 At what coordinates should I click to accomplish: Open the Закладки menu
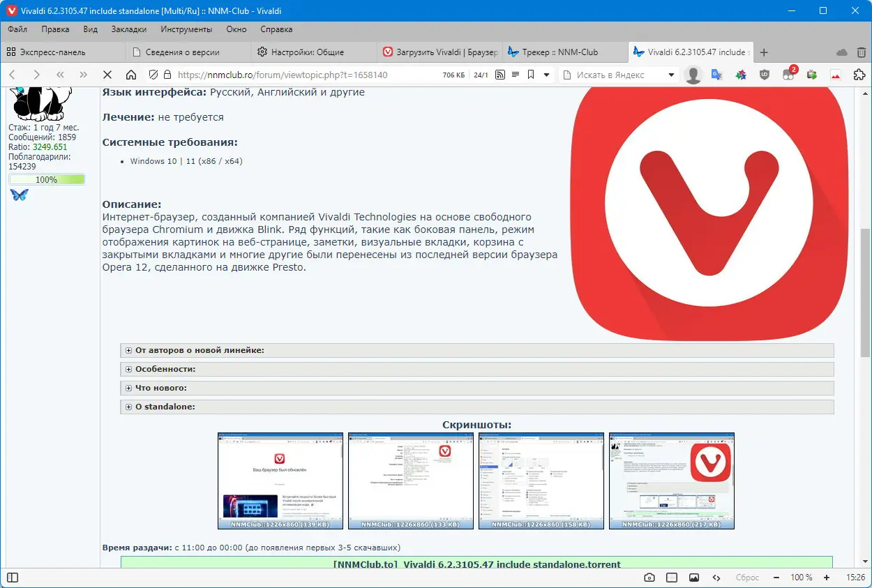[x=129, y=29]
